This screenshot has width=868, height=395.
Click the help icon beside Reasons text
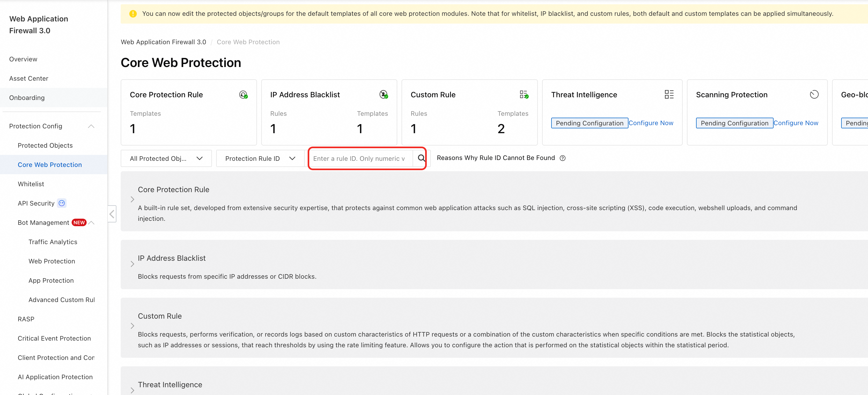pyautogui.click(x=562, y=158)
